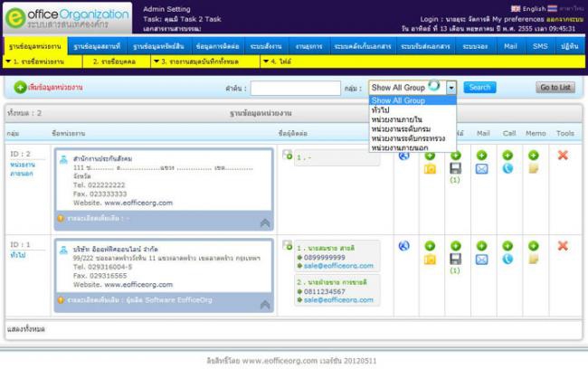Choose 'หน่วยงานภายนอก' option in group list
Screen dimensions: 588x369
[413, 147]
